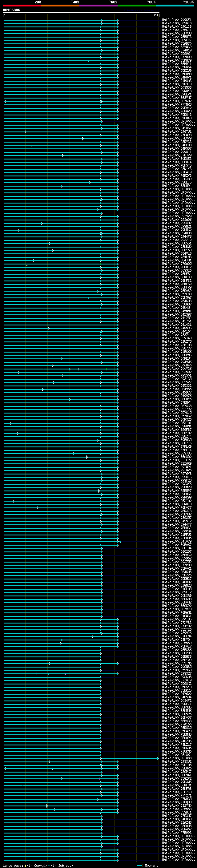Viewport: 197px width, 868px height.
Task: Select hit UniRef100_Q5K5A7
Action: click(177, 297)
